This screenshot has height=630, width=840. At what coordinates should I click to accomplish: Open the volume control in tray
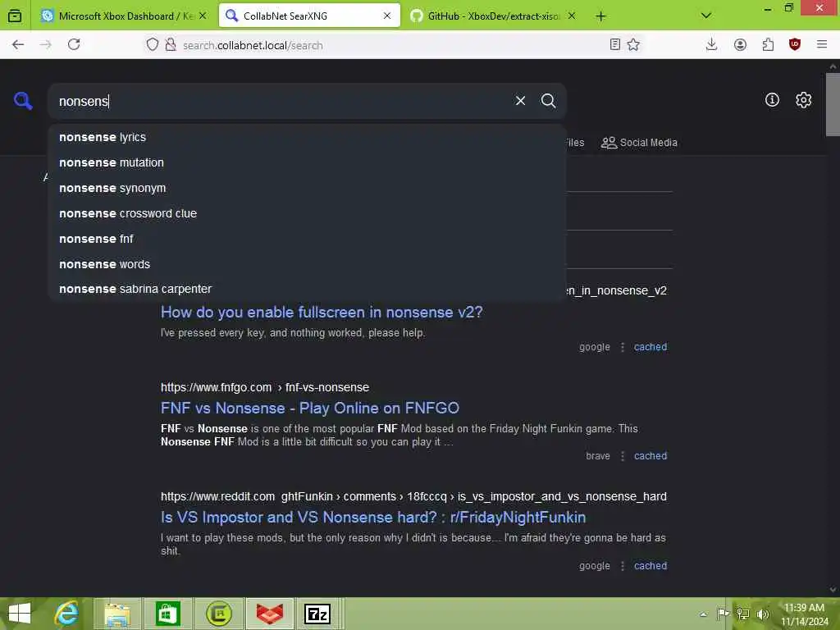click(762, 614)
